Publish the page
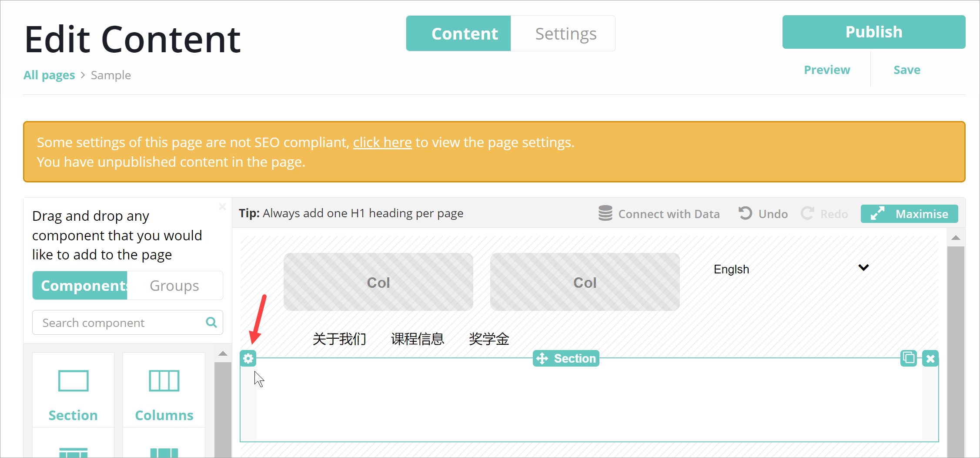This screenshot has height=458, width=980. (x=873, y=32)
